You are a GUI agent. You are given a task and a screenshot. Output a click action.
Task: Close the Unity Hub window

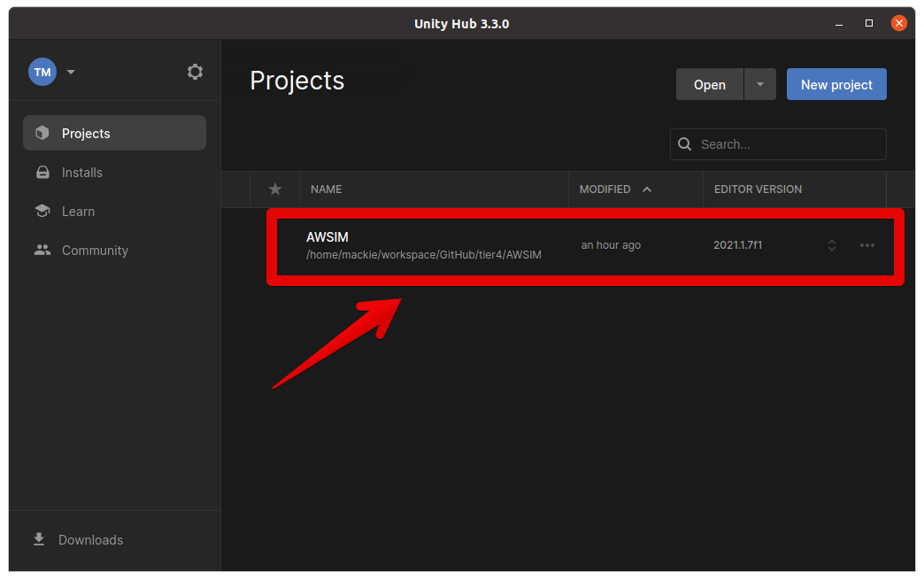(x=898, y=23)
